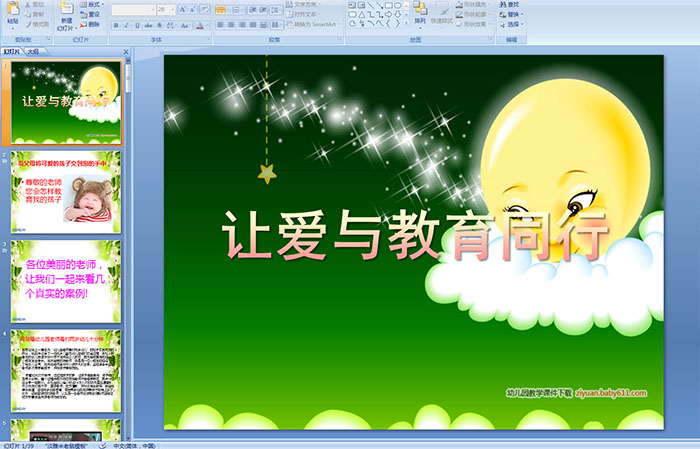The height and width of the screenshot is (449, 700).
Task: Select the Right Arrow block shape
Action: [388, 14]
